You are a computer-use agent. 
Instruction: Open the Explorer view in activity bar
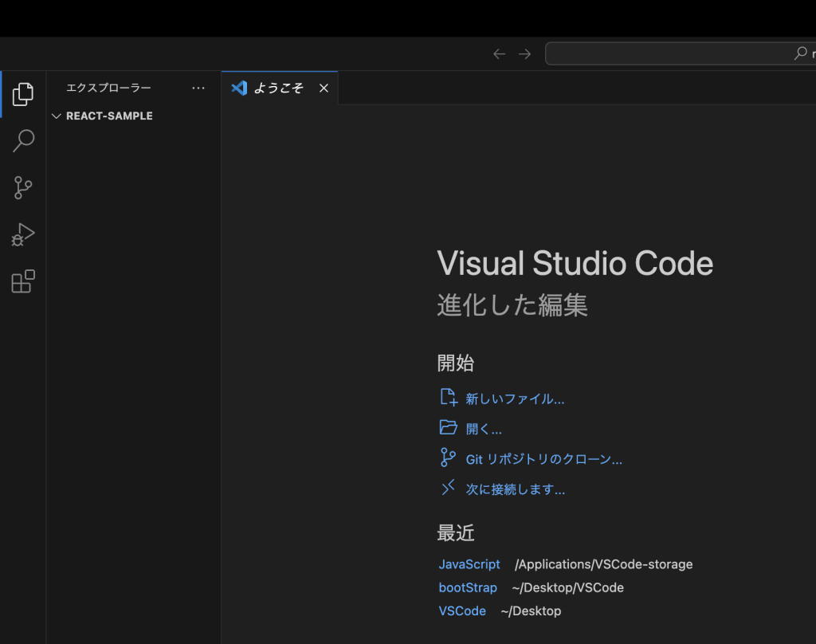[23, 94]
